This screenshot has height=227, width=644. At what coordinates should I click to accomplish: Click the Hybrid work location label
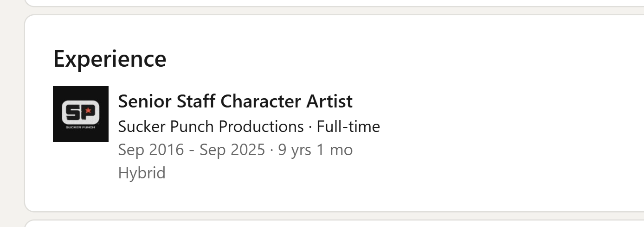[142, 173]
